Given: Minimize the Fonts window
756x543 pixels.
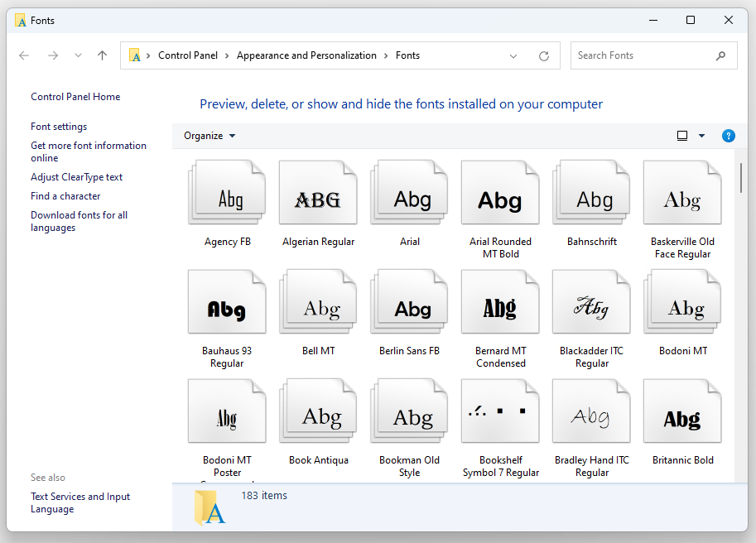Looking at the screenshot, I should pyautogui.click(x=653, y=20).
